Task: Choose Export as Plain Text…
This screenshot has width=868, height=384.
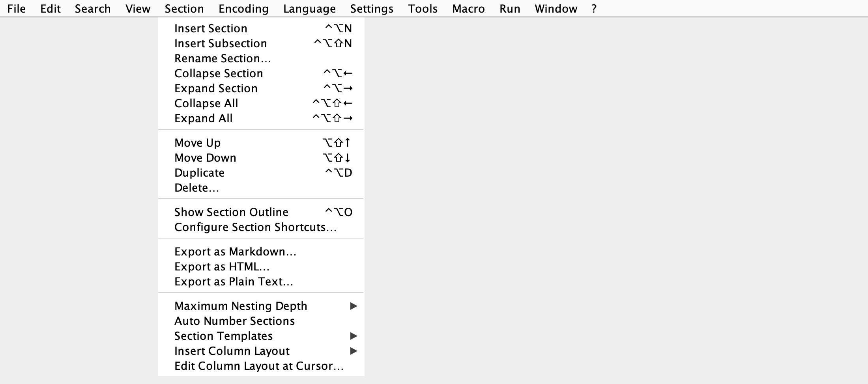Action: (x=261, y=281)
